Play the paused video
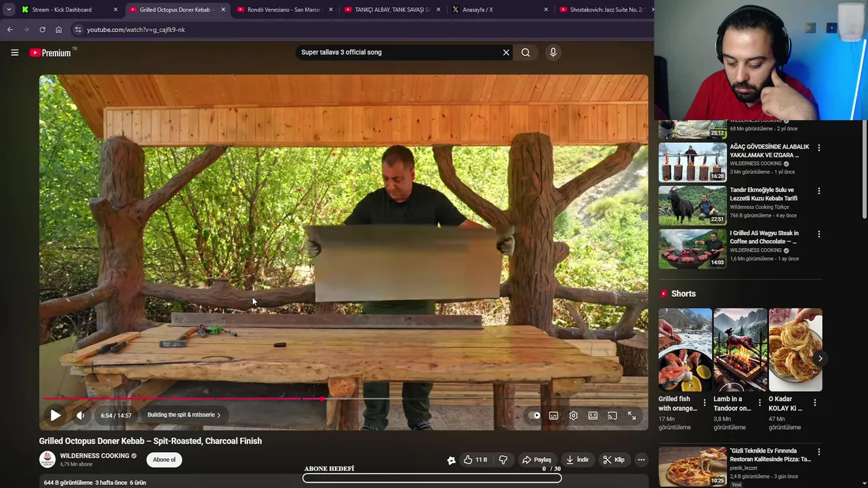This screenshot has height=488, width=868. click(x=56, y=415)
